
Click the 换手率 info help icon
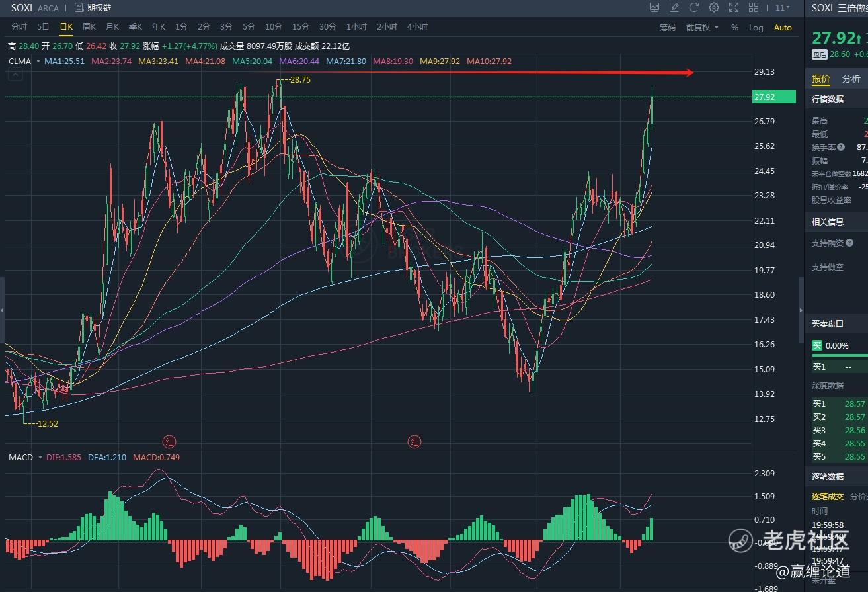coord(842,147)
